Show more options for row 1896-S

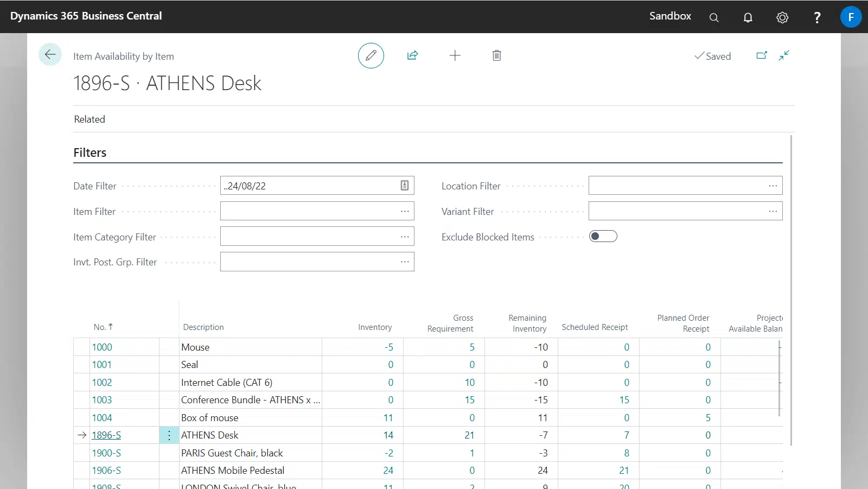click(x=169, y=435)
